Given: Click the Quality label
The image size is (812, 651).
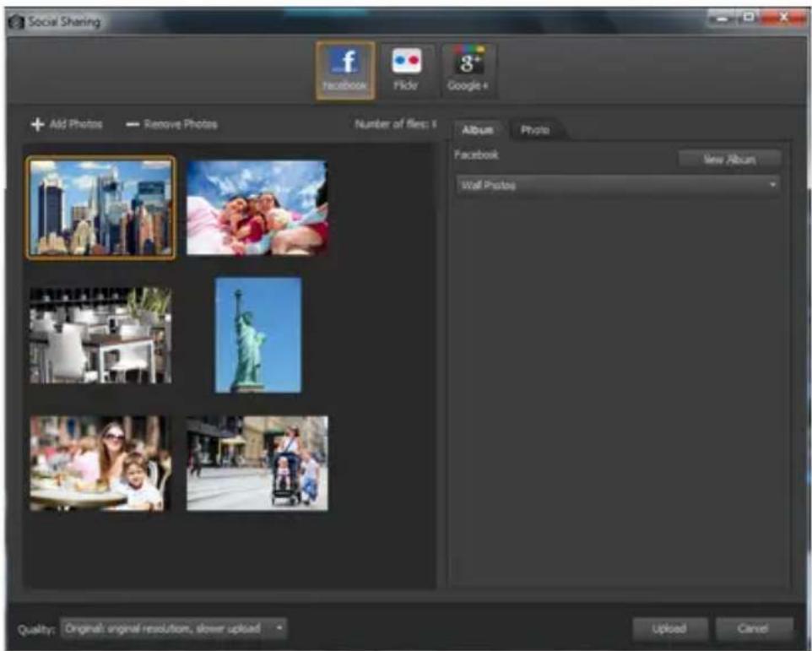Looking at the screenshot, I should 36,629.
